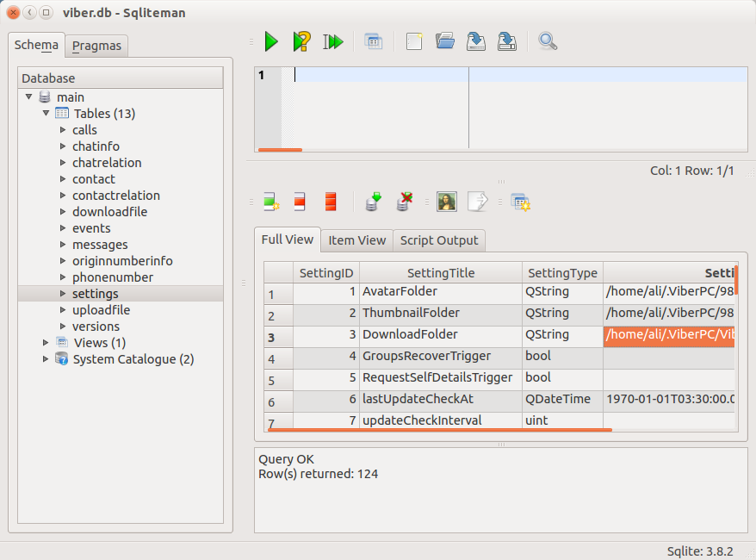Screen dimensions: 756x560
Task: Open the Script Output tab
Action: pyautogui.click(x=439, y=240)
